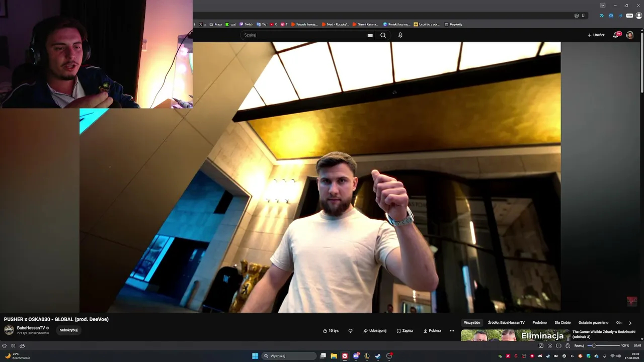Open the Praca bookmarks folder
Screen dimensions: 644x362
pyautogui.click(x=215, y=24)
